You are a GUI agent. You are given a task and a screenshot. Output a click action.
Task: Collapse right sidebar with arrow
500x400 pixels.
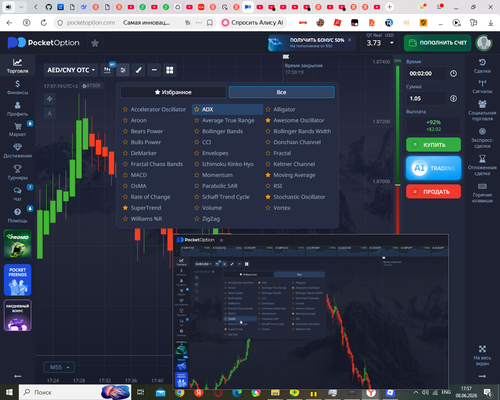(482, 376)
